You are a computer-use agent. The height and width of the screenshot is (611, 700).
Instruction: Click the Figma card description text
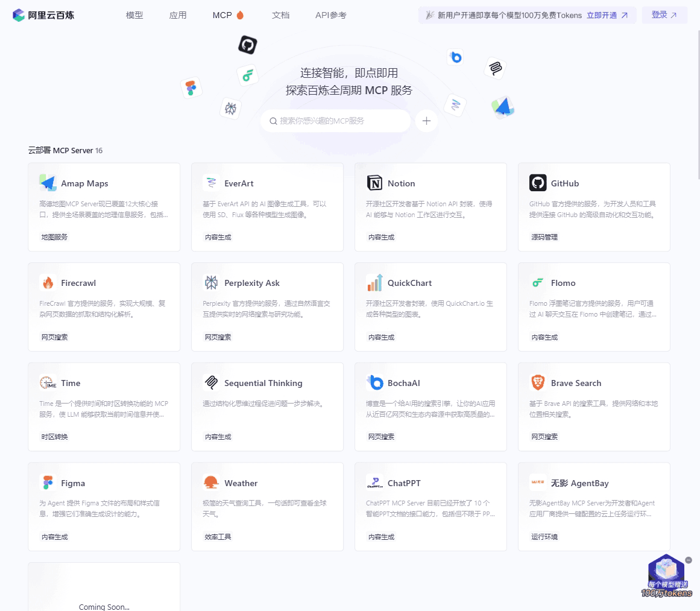tap(99, 508)
